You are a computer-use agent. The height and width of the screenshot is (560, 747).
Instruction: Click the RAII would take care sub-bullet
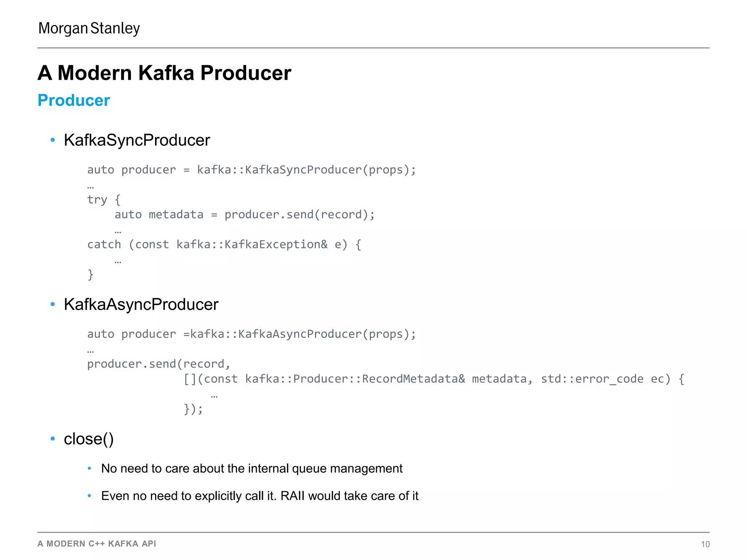(x=260, y=496)
